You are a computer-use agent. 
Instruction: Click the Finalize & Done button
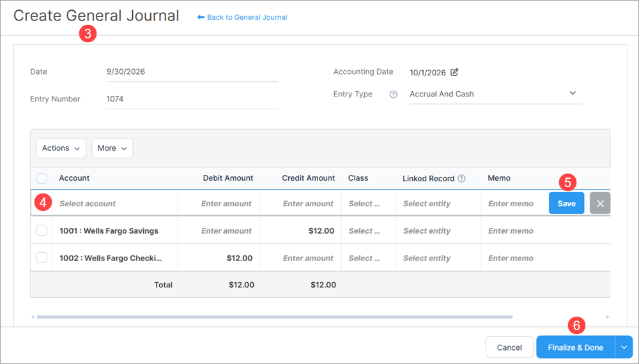pos(576,347)
